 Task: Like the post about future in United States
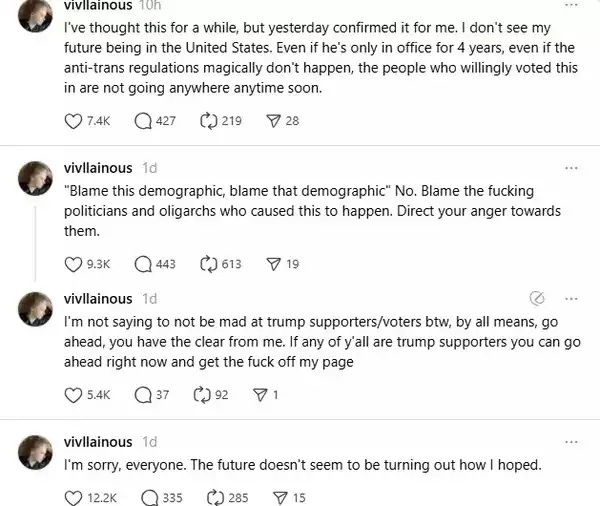(72, 121)
